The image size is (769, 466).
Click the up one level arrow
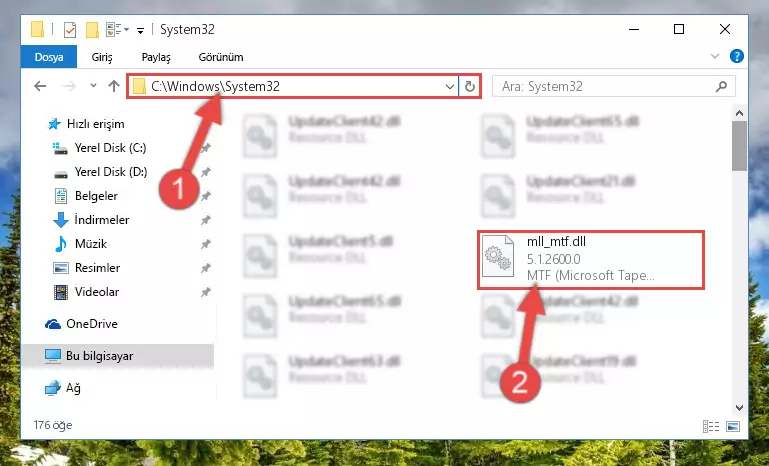114,86
